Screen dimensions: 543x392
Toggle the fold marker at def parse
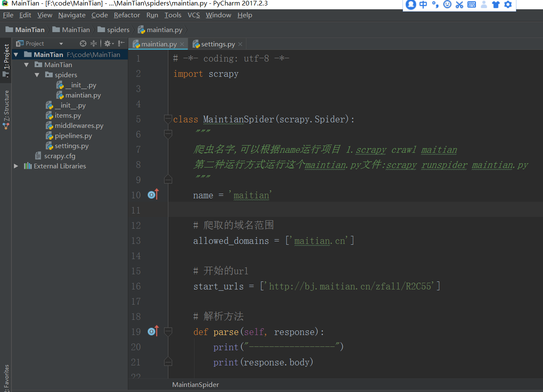point(168,332)
